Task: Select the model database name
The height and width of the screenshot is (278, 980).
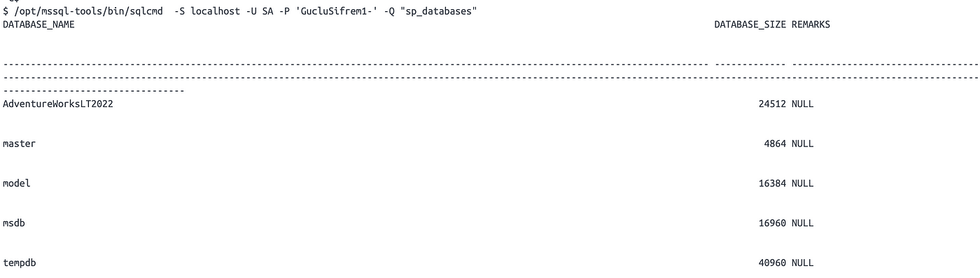Action: pyautogui.click(x=16, y=183)
